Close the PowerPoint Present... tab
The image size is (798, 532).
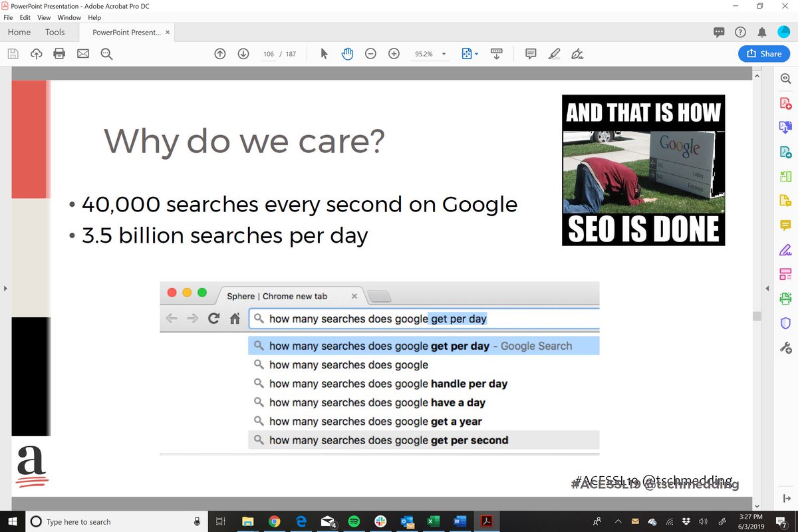(168, 32)
